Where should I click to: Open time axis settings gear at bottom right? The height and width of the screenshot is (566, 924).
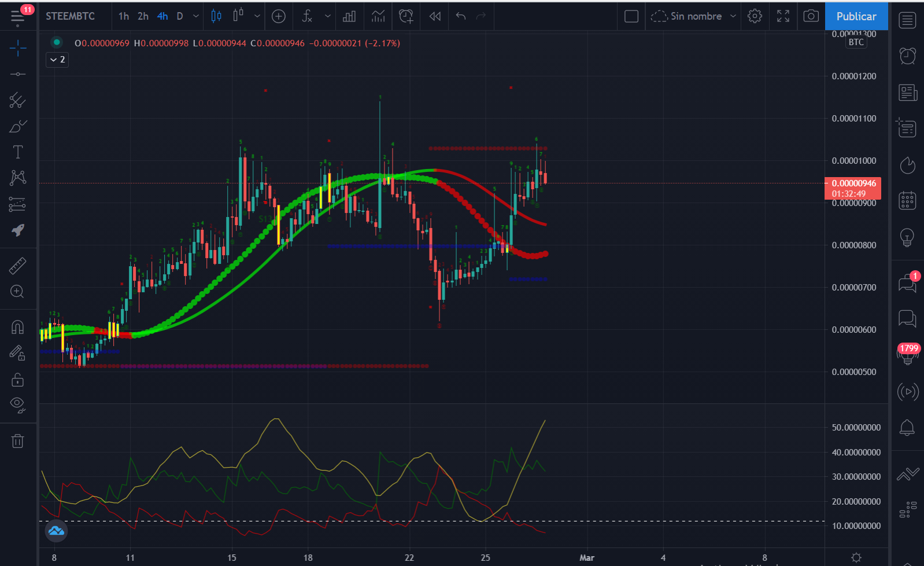856,557
